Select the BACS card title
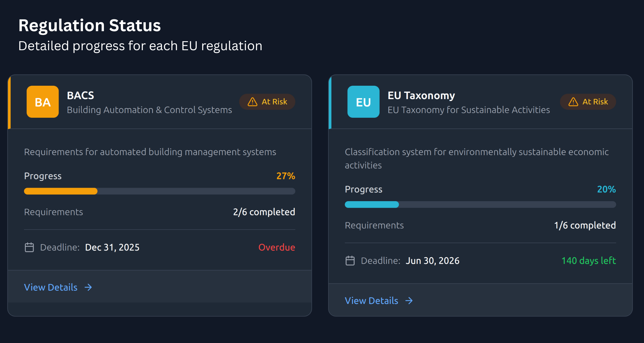Screen dimensions: 644x343 [81, 95]
